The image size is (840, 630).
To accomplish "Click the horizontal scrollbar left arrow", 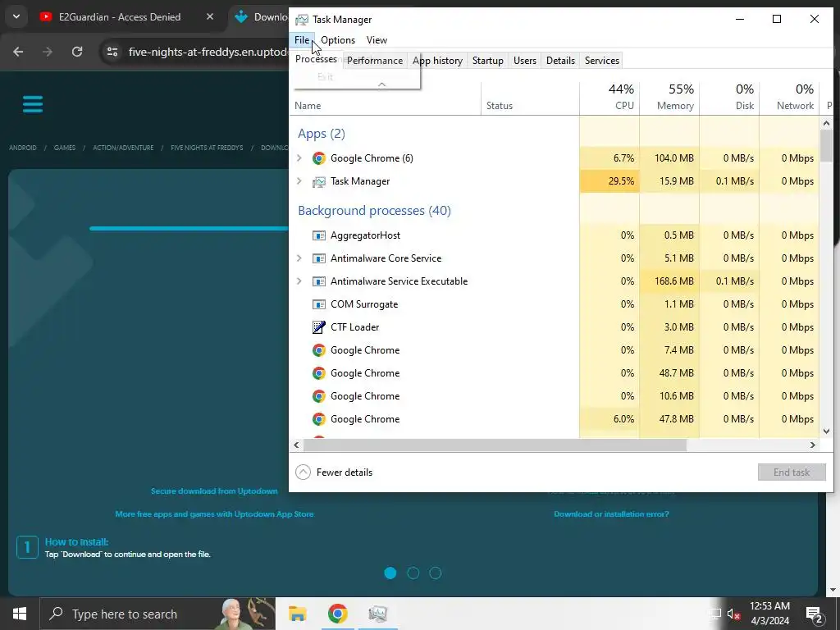I will click(x=297, y=445).
